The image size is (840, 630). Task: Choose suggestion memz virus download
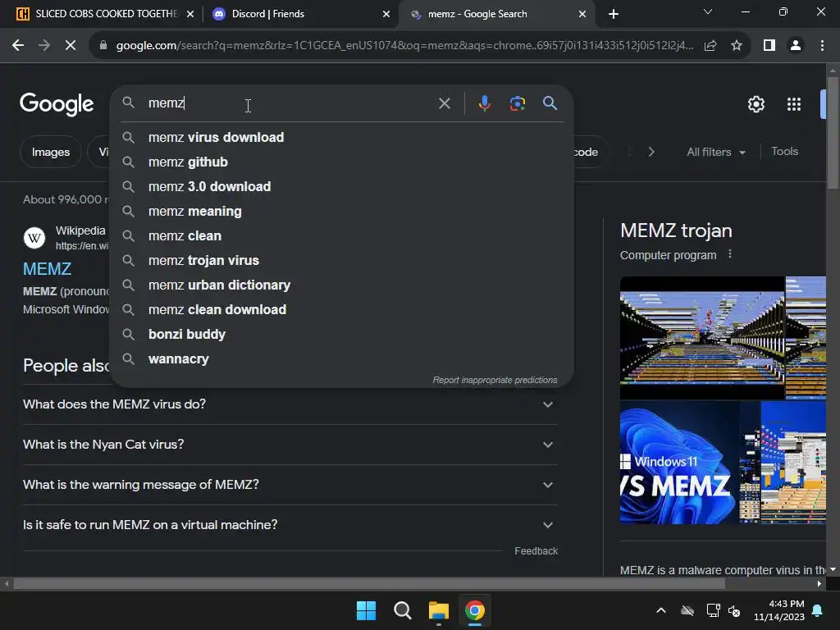coord(342,137)
